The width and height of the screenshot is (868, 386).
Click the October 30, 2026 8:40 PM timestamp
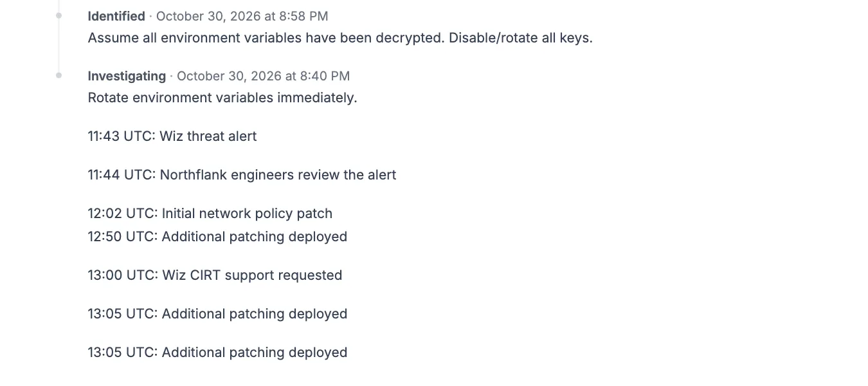263,76
